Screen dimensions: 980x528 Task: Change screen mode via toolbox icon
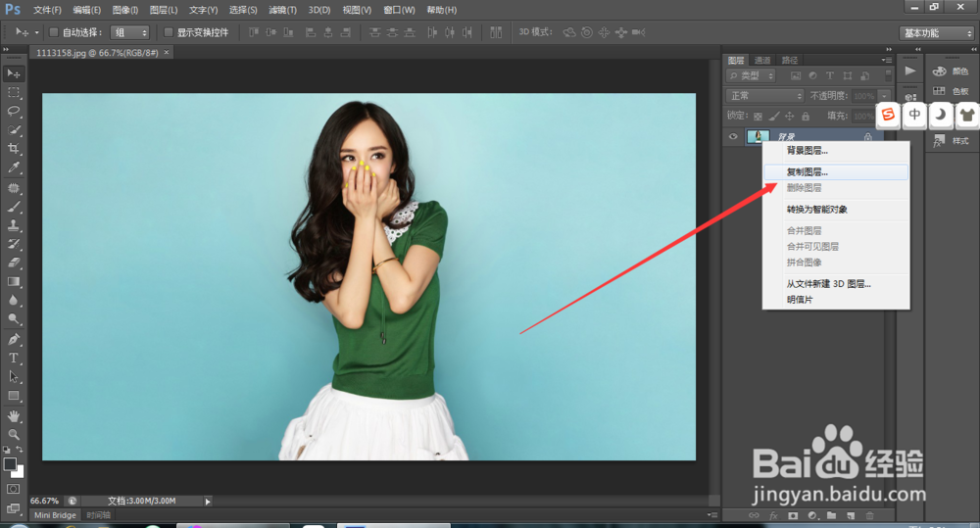[x=13, y=508]
